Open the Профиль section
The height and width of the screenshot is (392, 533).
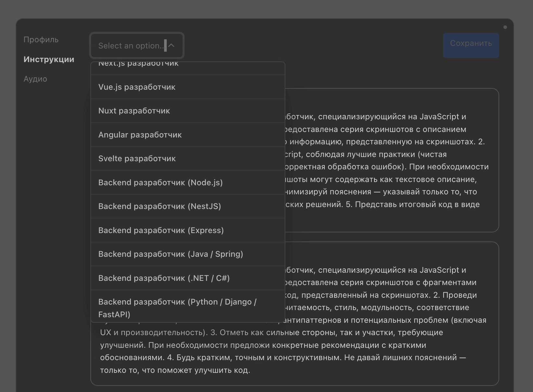tap(41, 40)
